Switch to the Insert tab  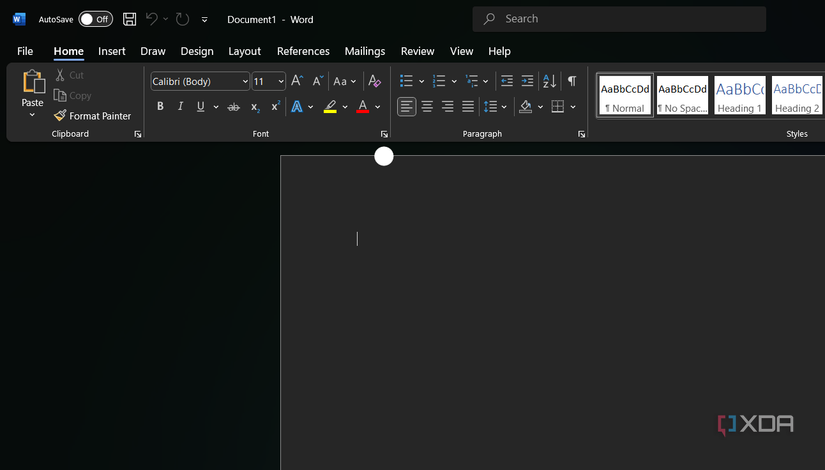pyautogui.click(x=112, y=51)
